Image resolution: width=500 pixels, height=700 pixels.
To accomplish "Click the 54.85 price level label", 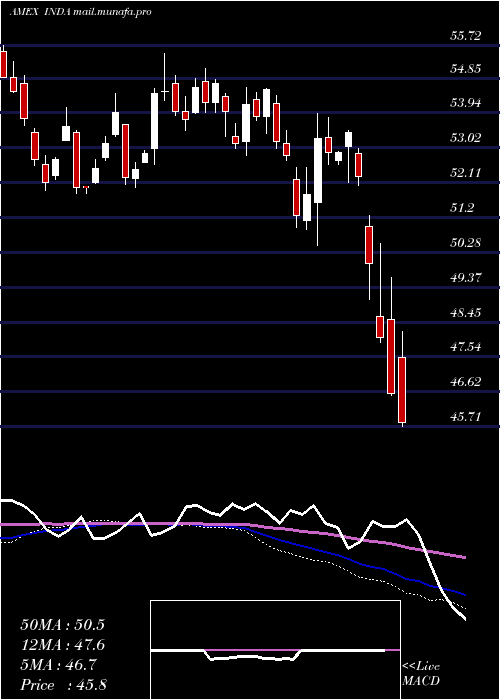I will tap(466, 69).
